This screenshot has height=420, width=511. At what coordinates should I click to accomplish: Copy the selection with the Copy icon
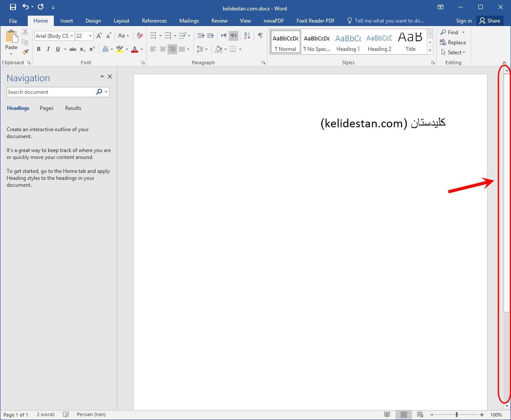pos(25,42)
